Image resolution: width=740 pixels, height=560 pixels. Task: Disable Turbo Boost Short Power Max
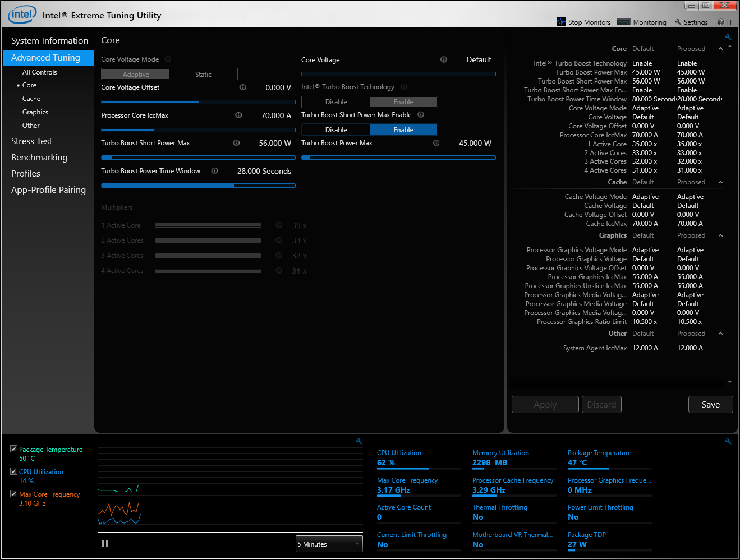[336, 129]
